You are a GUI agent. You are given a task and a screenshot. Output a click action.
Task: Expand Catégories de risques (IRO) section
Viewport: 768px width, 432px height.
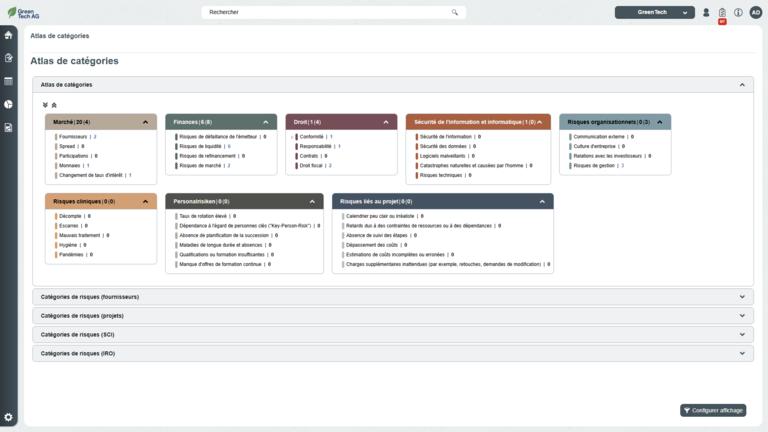click(742, 354)
